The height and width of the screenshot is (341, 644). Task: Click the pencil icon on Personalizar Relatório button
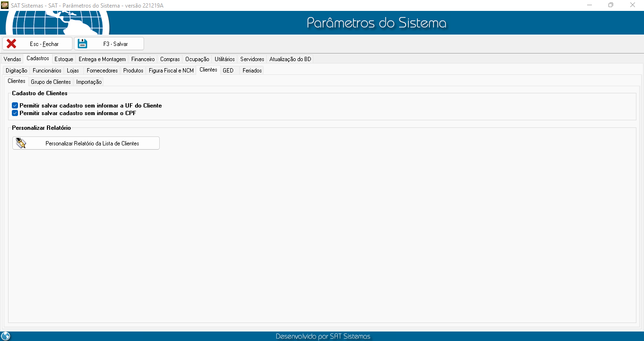click(21, 143)
